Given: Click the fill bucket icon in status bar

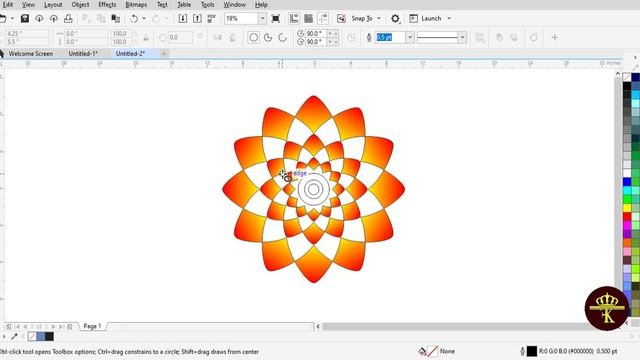Looking at the screenshot, I should (422, 351).
